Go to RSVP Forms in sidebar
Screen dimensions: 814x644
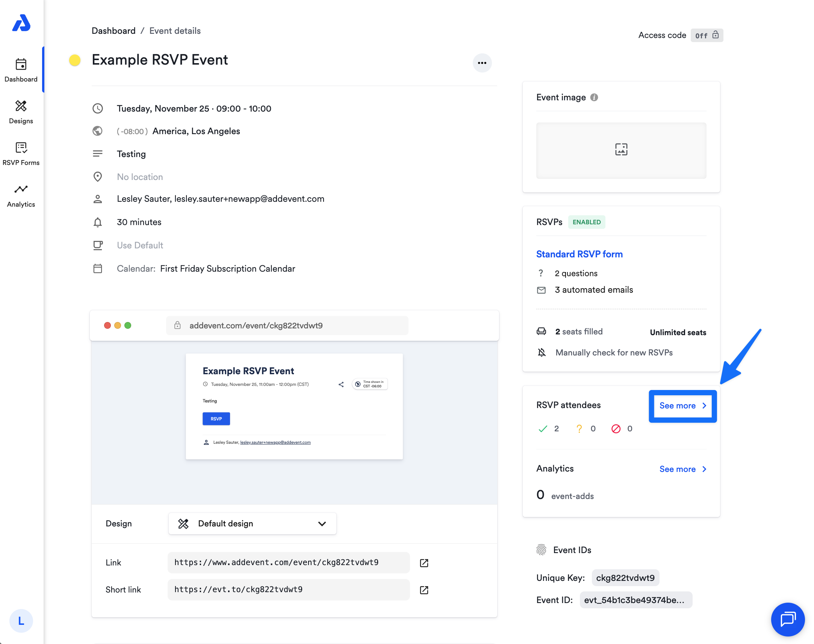click(21, 154)
